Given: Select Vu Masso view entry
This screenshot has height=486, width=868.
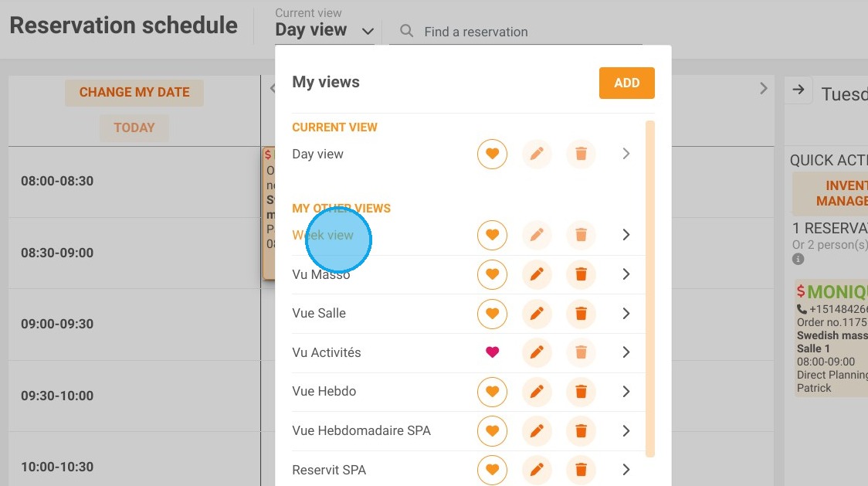Looking at the screenshot, I should coord(321,274).
